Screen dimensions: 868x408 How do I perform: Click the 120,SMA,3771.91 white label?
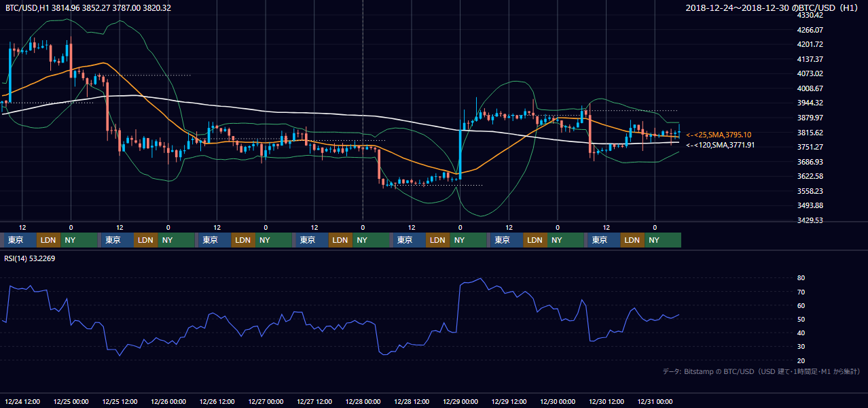tap(721, 145)
